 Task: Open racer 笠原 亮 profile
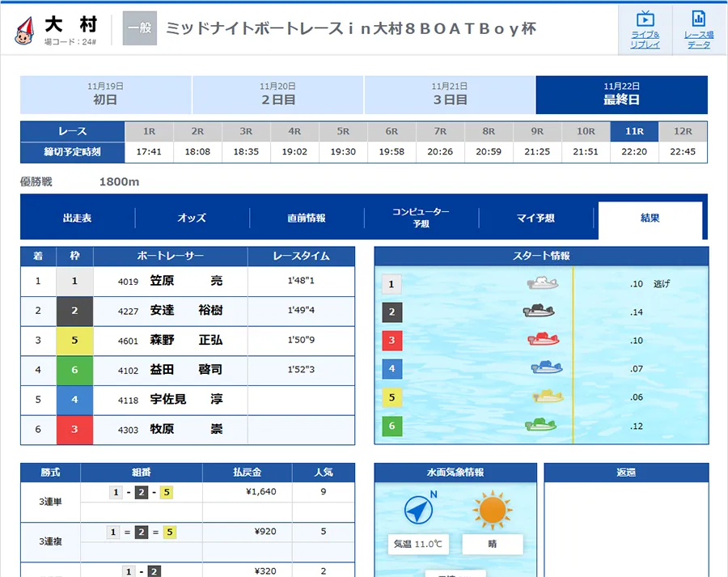coord(186,282)
